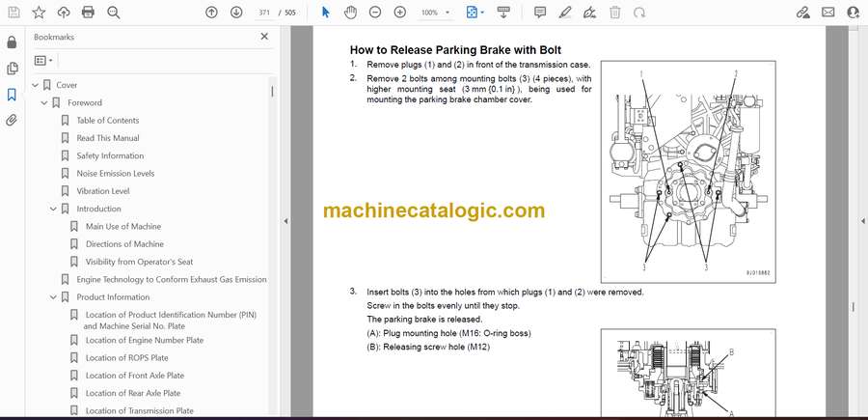Activate the selection arrow tool
This screenshot has width=868, height=420.
click(326, 13)
